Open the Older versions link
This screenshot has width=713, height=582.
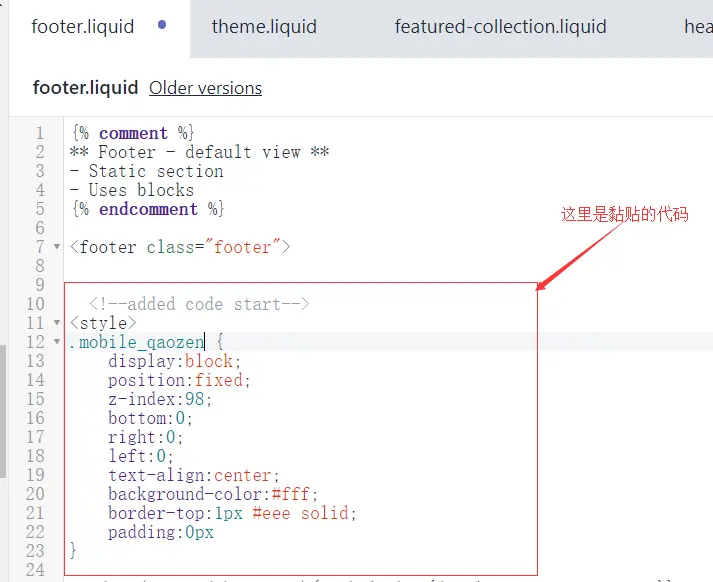pos(206,88)
